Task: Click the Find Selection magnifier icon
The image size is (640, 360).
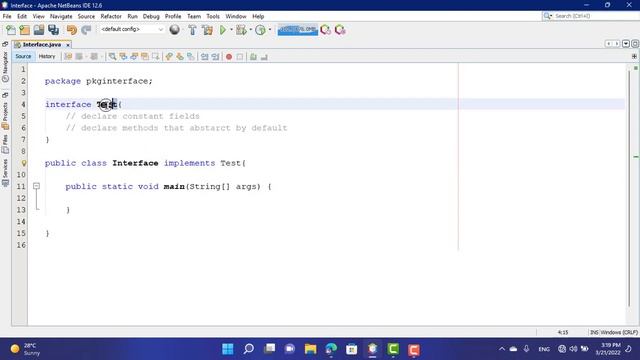Action: point(112,57)
